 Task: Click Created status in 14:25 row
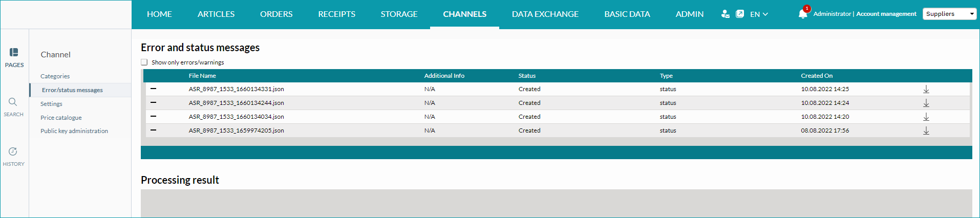pos(529,89)
